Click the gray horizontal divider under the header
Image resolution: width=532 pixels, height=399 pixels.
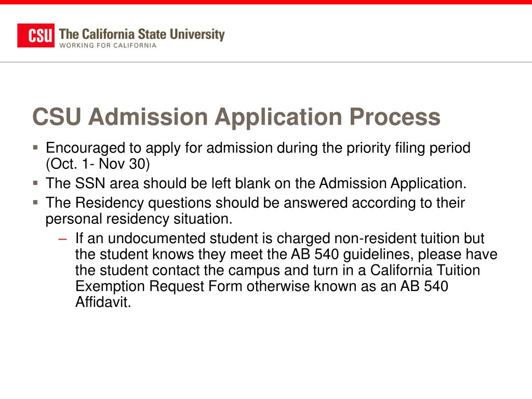pos(266,62)
